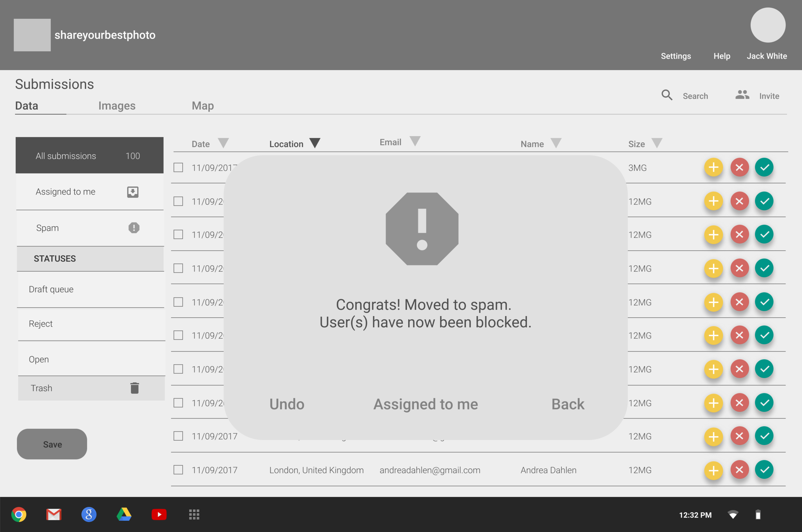
Task: Open the YouTube app in the taskbar
Action: (159, 514)
